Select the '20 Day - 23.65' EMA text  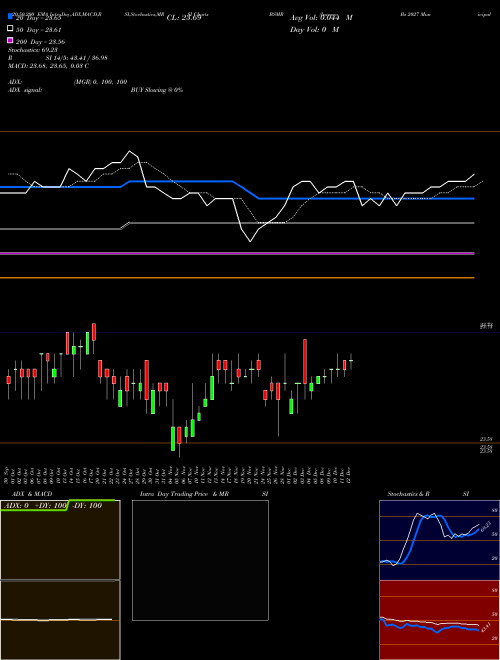tap(38, 18)
